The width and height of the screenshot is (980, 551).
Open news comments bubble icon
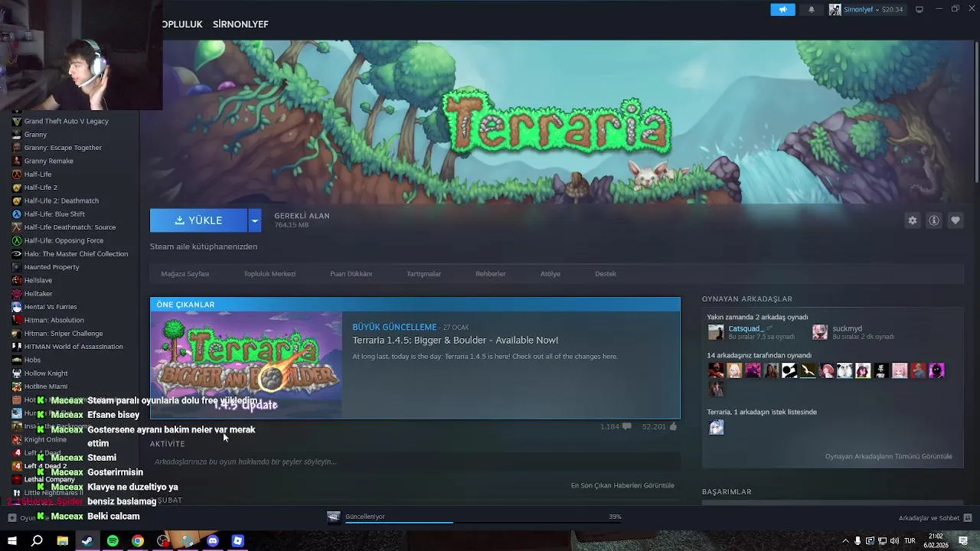click(627, 427)
